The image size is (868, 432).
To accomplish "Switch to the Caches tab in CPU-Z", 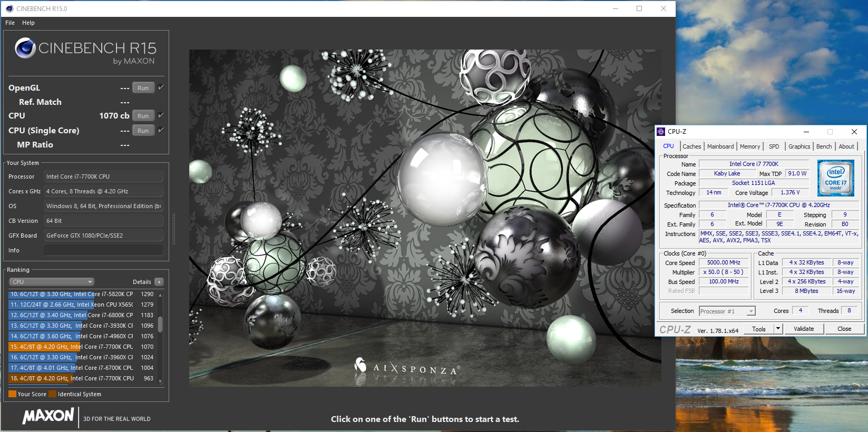I will [x=691, y=146].
